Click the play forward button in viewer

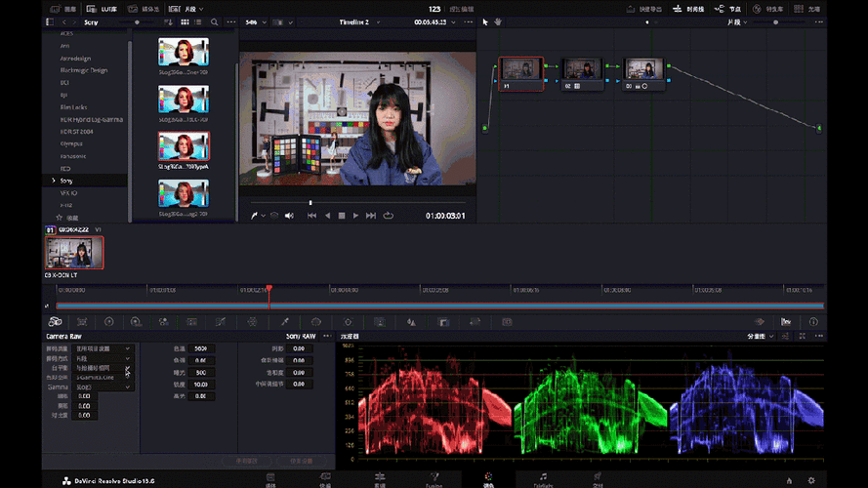click(355, 216)
